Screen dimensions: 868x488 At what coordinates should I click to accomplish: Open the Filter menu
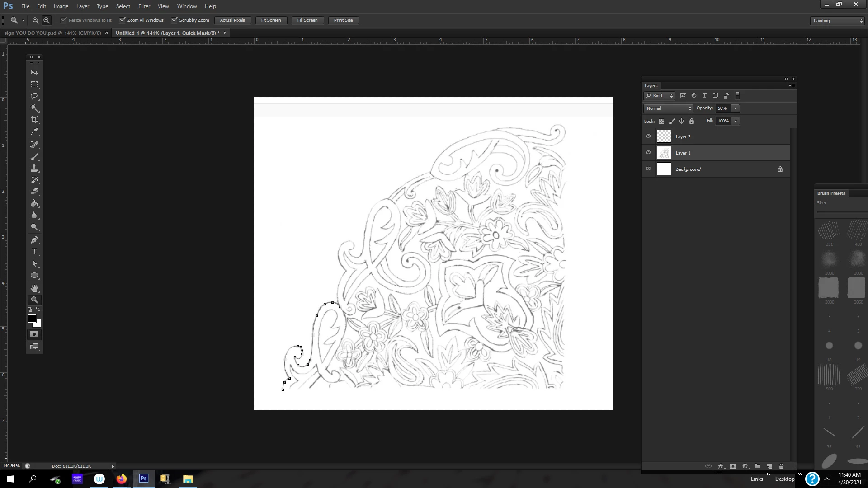[x=144, y=6]
